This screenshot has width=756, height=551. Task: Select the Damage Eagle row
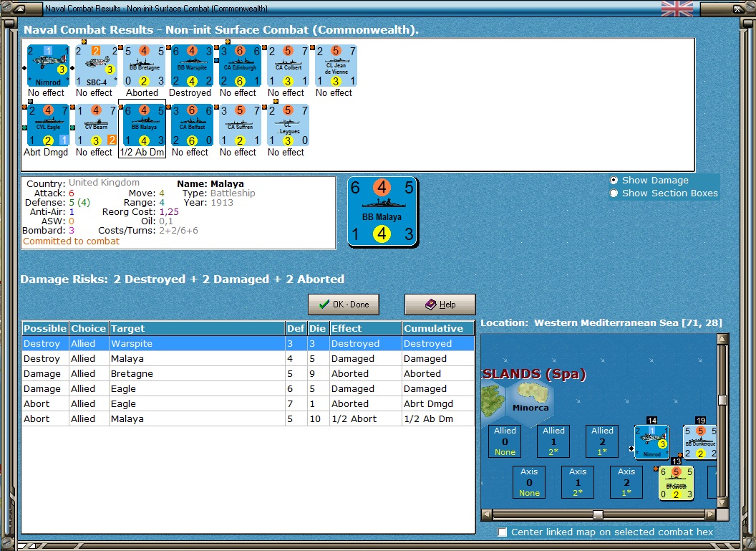248,388
